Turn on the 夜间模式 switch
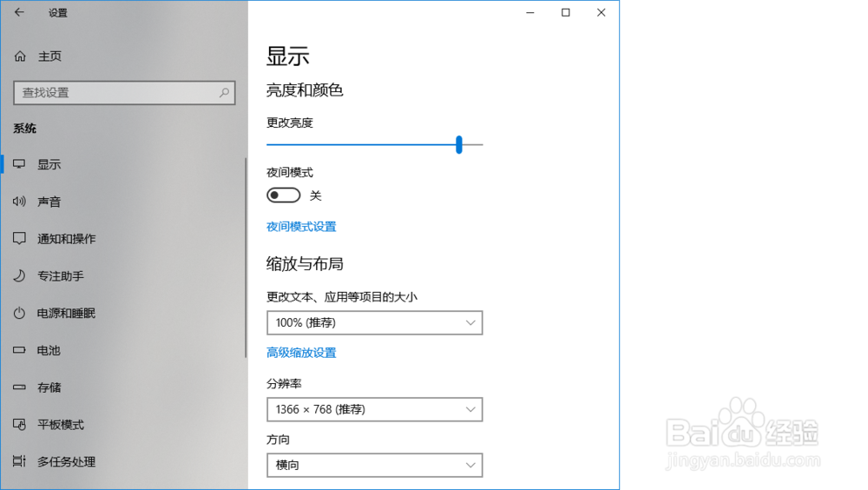 (284, 195)
